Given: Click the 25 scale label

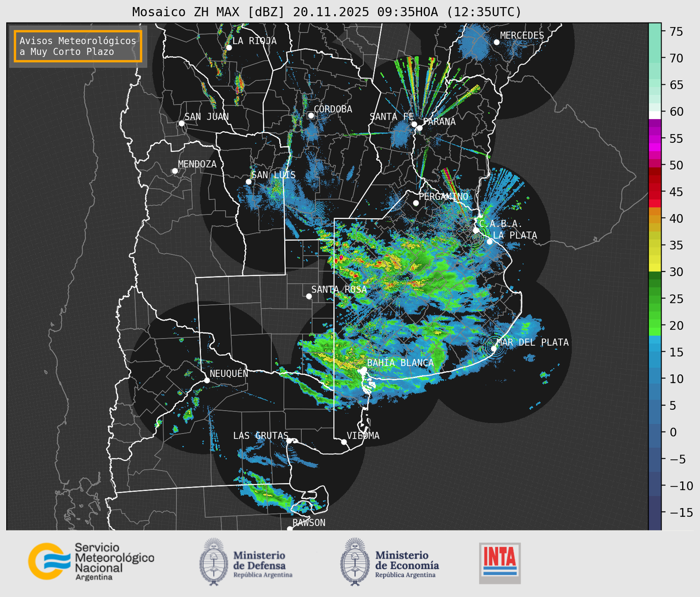Looking at the screenshot, I should (x=676, y=299).
